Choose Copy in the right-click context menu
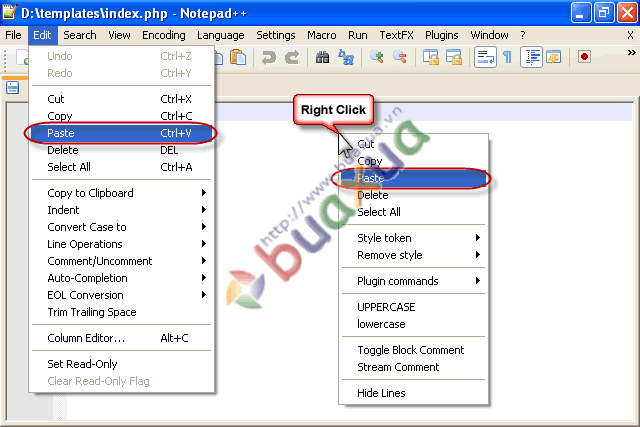This screenshot has width=640, height=427. [x=413, y=161]
